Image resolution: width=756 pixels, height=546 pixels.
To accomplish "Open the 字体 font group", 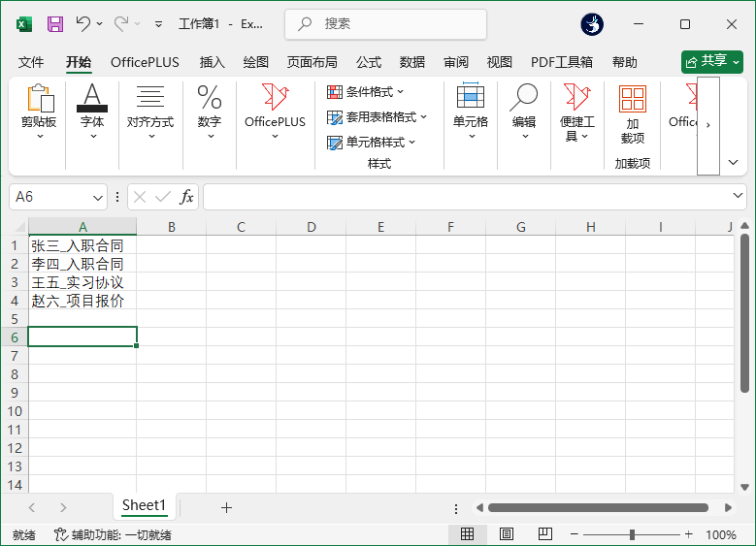I will pyautogui.click(x=92, y=112).
